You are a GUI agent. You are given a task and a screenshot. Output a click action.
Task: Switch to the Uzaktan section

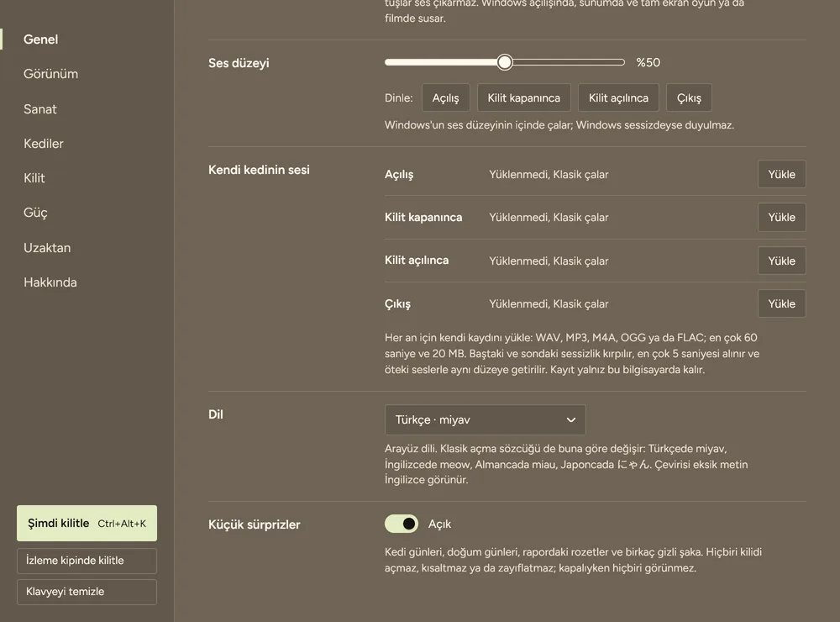click(x=47, y=248)
